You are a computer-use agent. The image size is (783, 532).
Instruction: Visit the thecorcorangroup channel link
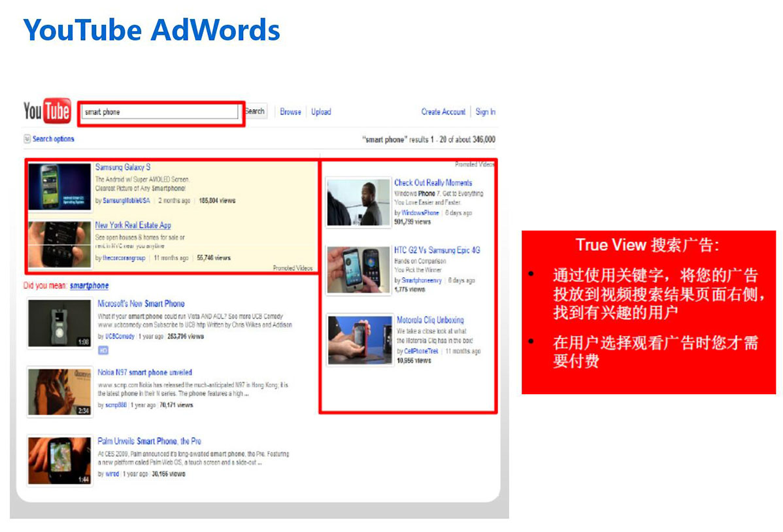click(124, 258)
